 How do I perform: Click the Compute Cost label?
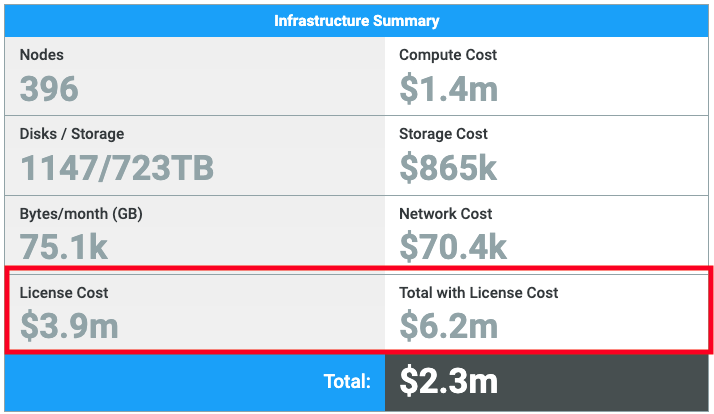[448, 55]
